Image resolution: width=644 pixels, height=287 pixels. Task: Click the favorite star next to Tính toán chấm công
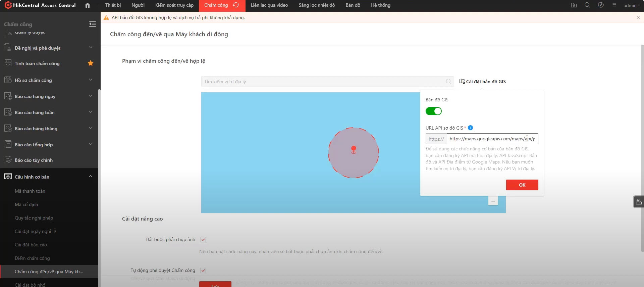91,63
